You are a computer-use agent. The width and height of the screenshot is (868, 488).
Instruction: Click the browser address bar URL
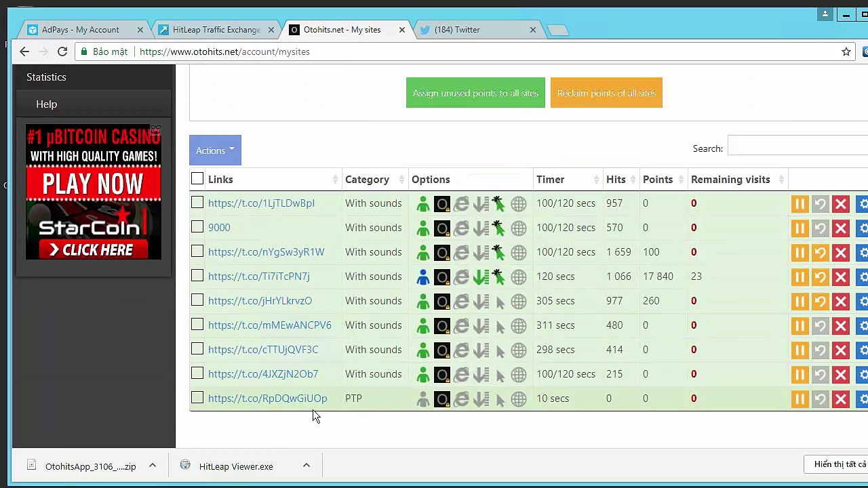coord(224,52)
